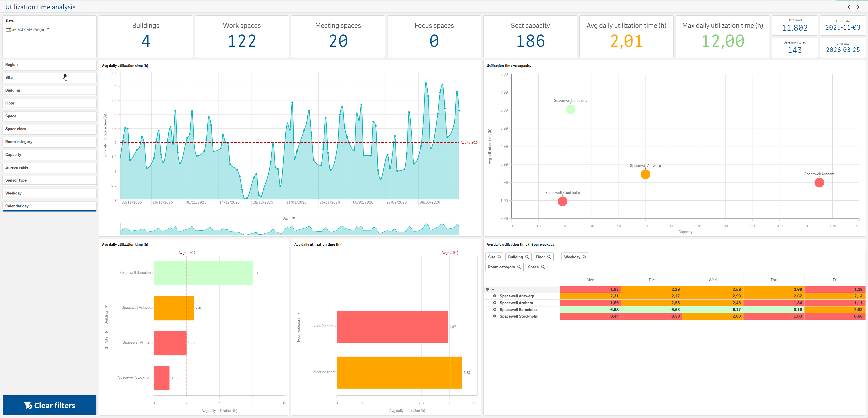Select the orange Meeting room bar
Image resolution: width=868 pixels, height=418 pixels.
399,373
